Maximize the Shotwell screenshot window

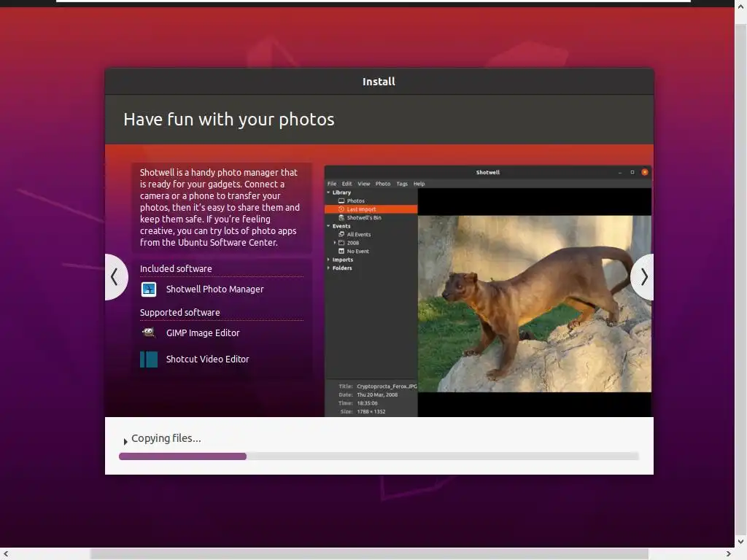click(632, 172)
